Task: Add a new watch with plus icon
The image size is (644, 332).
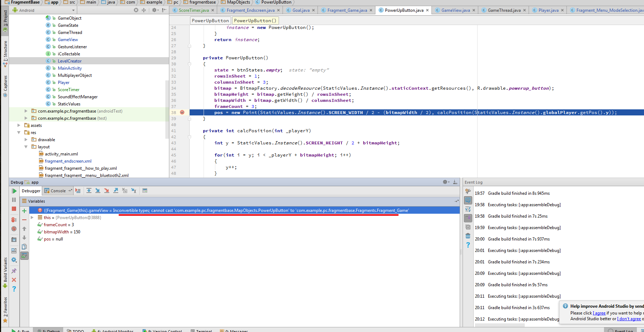Action: coord(24,211)
